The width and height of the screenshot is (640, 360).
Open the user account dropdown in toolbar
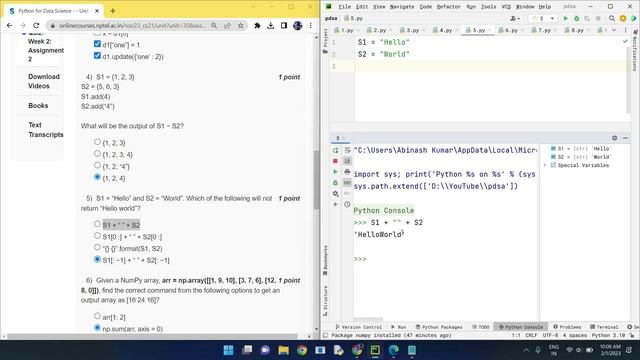click(515, 18)
